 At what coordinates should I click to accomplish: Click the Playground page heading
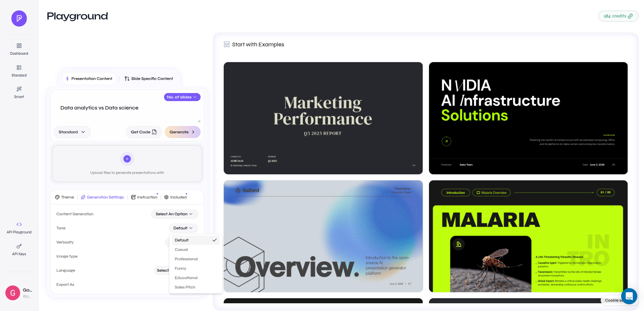point(77,16)
